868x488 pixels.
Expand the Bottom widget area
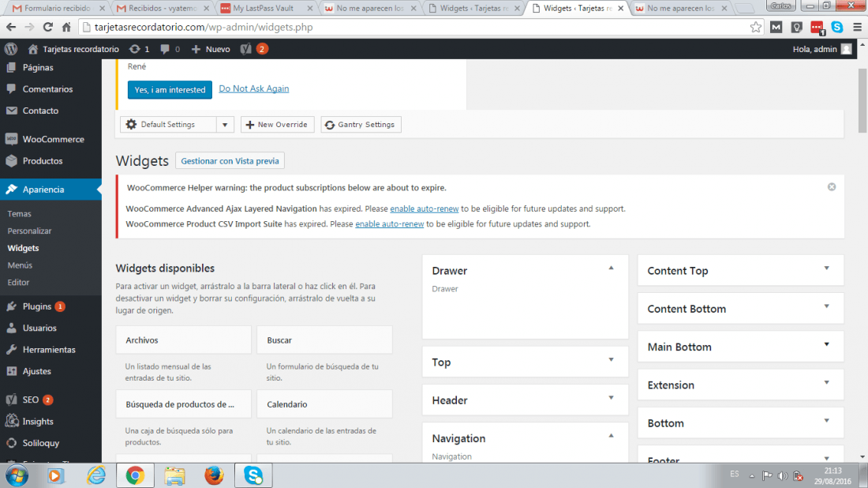click(826, 421)
